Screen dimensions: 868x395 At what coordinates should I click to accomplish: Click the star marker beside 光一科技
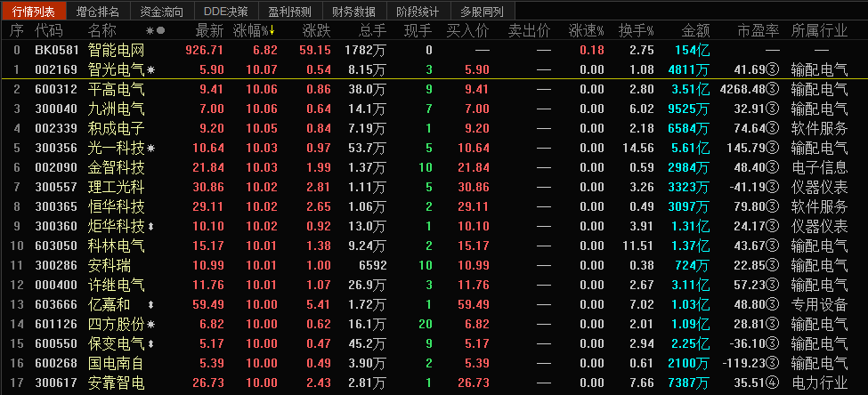151,149
